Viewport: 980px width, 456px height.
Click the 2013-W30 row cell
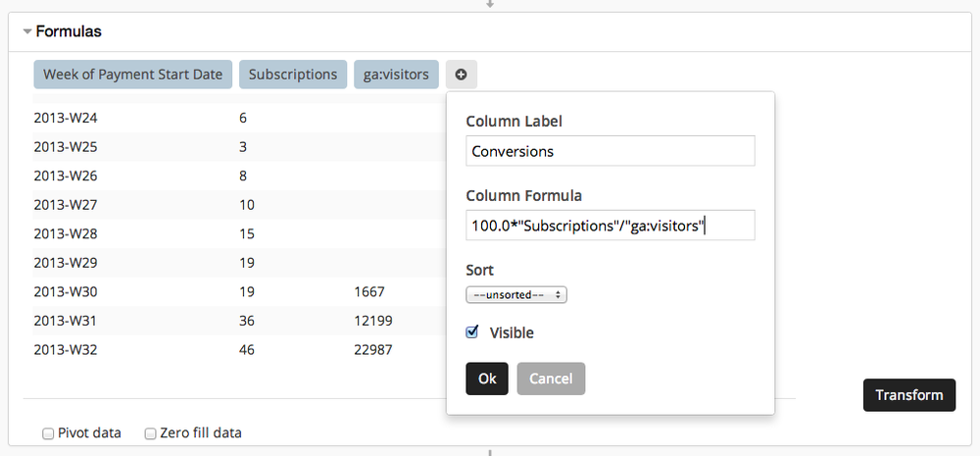[66, 291]
